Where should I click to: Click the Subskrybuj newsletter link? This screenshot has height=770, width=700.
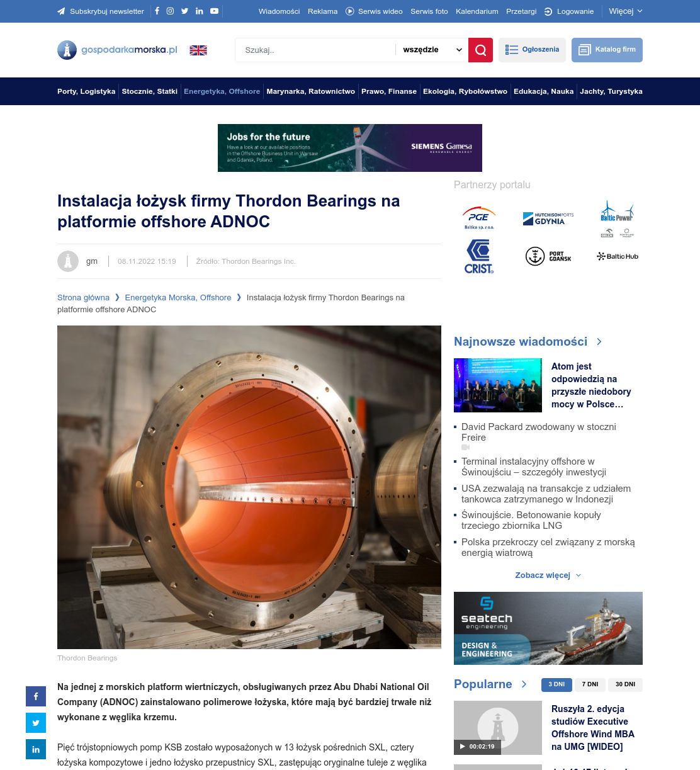tap(101, 11)
